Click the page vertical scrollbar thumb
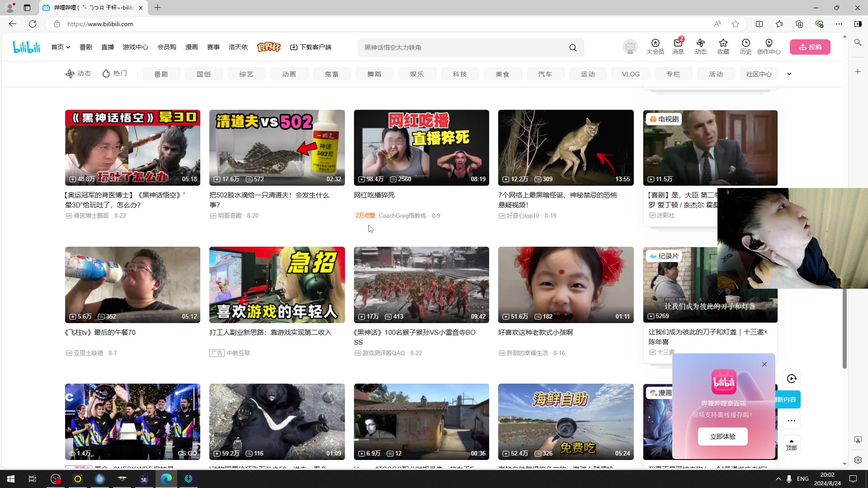Viewport: 868px width, 488px height. (x=844, y=328)
